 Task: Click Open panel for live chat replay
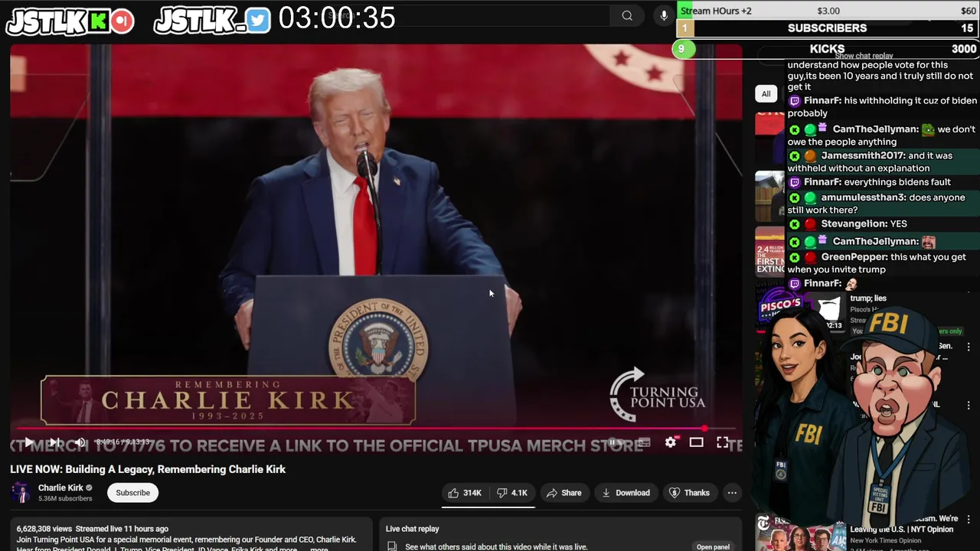713,546
